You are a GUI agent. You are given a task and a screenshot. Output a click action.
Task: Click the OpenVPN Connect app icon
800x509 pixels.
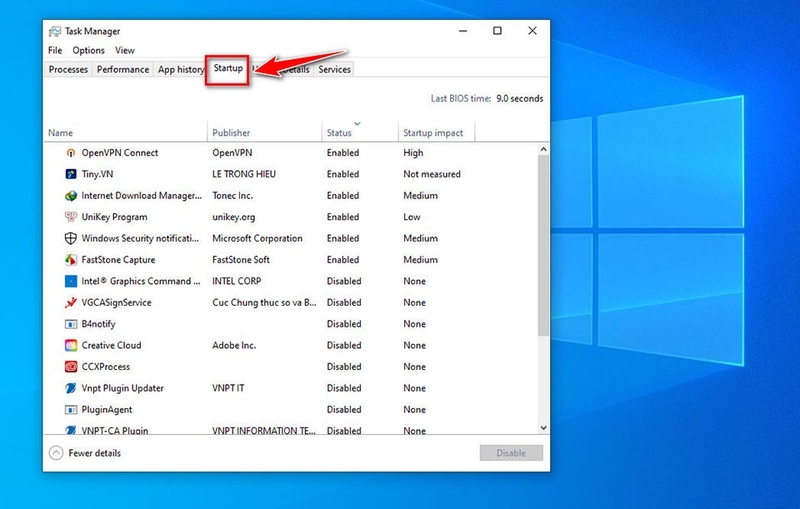[71, 153]
